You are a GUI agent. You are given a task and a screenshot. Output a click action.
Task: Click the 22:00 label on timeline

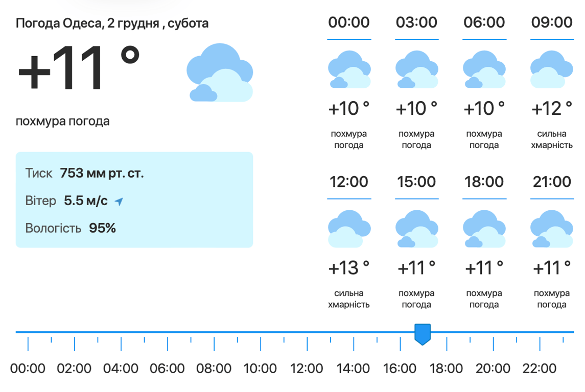540,368
